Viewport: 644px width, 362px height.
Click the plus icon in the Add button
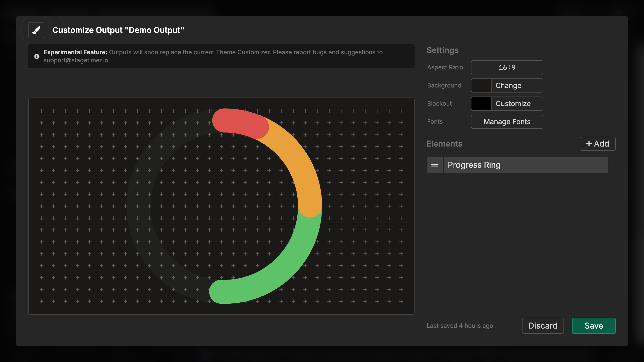589,144
